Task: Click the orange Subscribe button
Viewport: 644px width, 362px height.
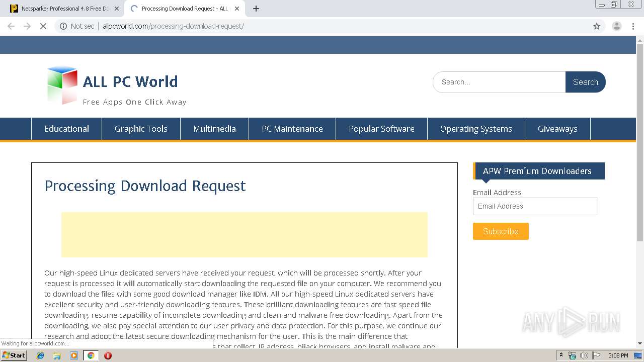Action: pyautogui.click(x=501, y=231)
